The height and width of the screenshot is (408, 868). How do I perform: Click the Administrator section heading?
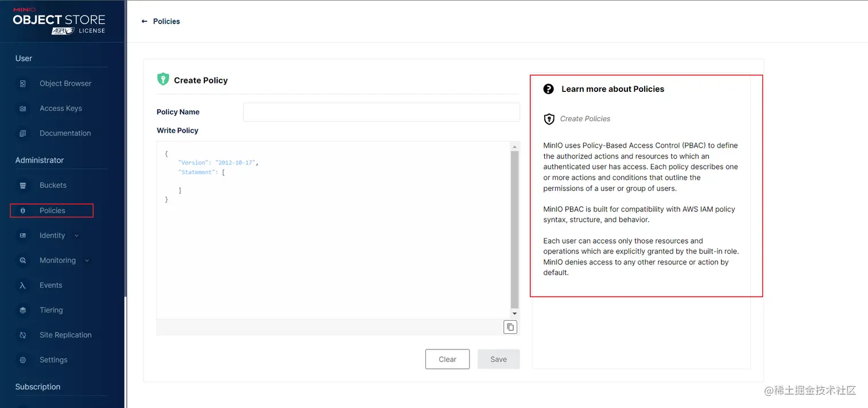click(x=40, y=160)
